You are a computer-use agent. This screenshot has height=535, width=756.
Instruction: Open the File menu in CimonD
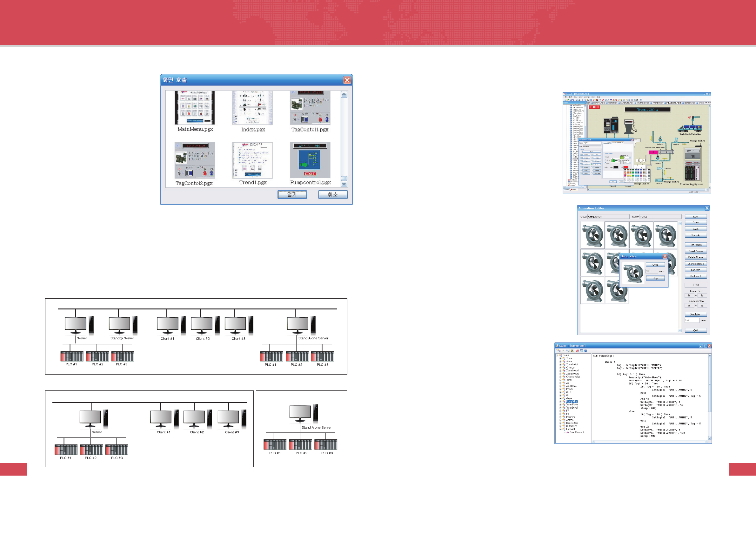(x=566, y=97)
